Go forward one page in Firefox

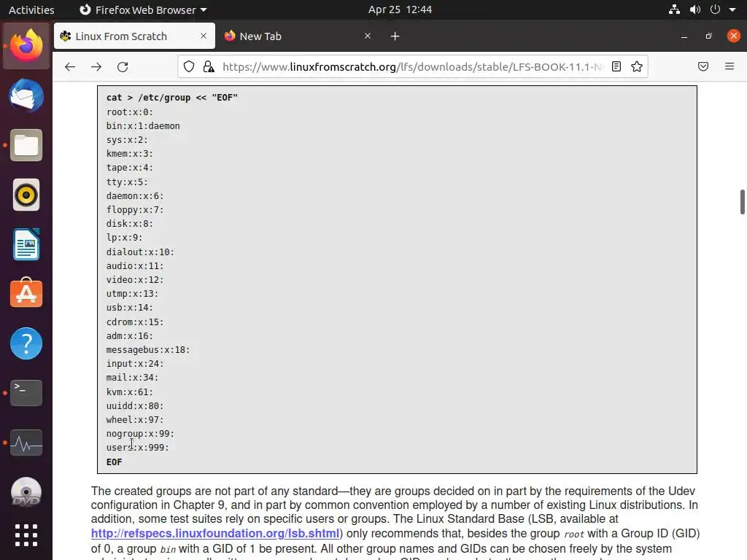click(96, 66)
